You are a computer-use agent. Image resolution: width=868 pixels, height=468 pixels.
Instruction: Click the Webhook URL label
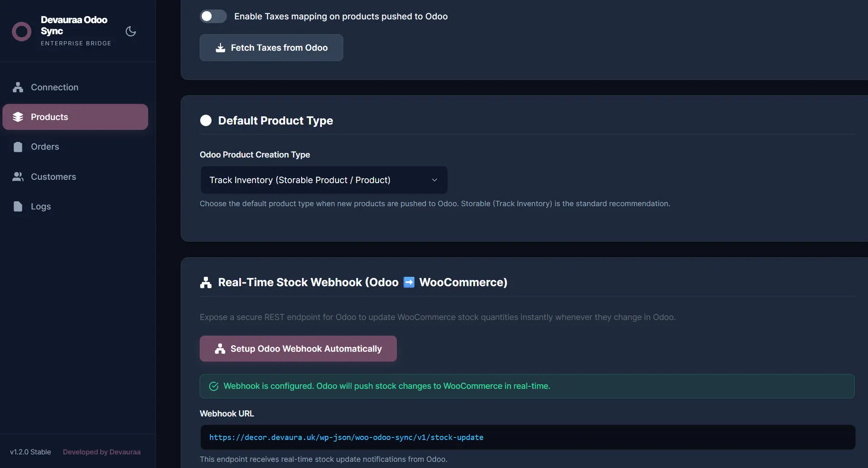tap(227, 414)
